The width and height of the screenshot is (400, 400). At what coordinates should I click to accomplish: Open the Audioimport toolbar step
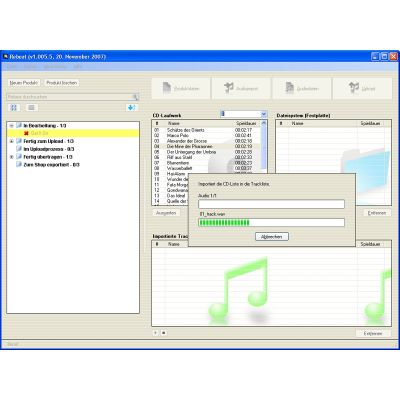click(241, 88)
